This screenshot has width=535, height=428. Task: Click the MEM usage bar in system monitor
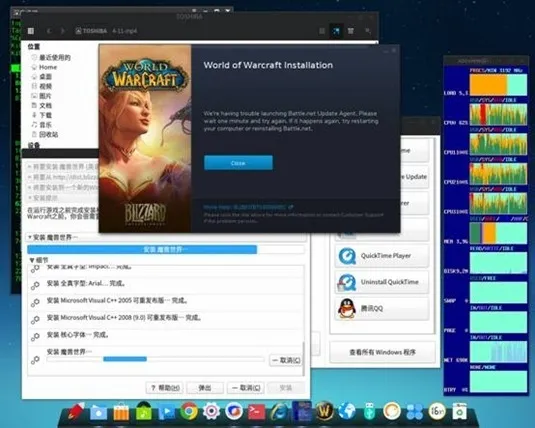pyautogui.click(x=498, y=233)
